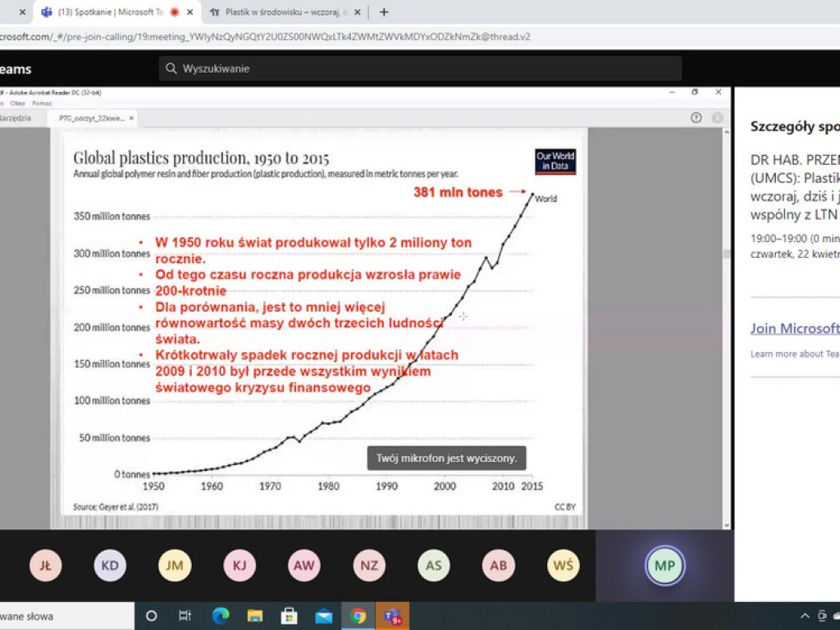
Task: Click the 350 million tonnes axis label
Action: (x=112, y=217)
